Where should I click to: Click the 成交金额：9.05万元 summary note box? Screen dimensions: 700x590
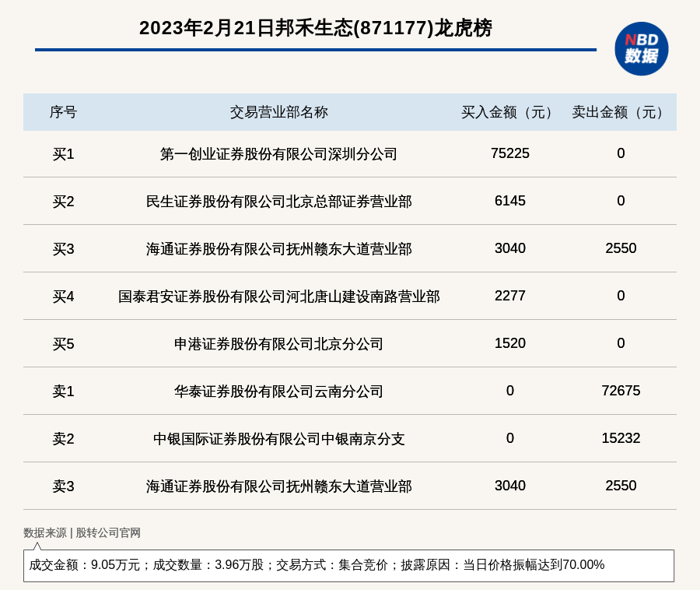(x=348, y=565)
